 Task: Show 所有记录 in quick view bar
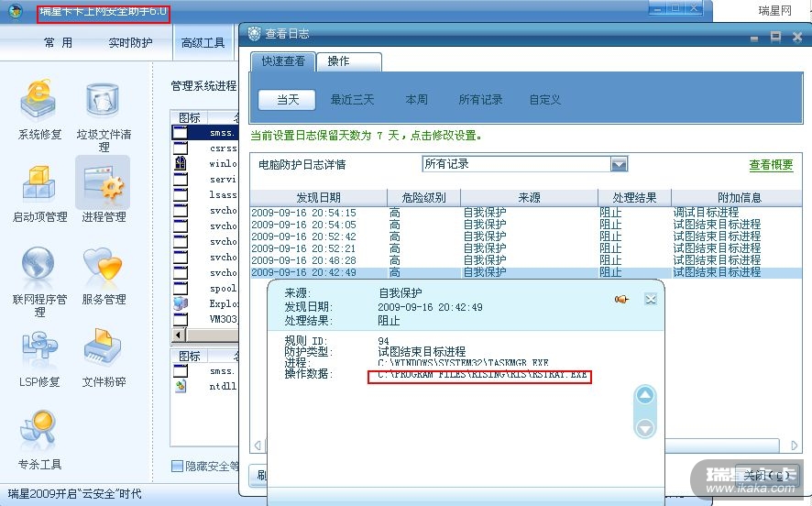480,99
